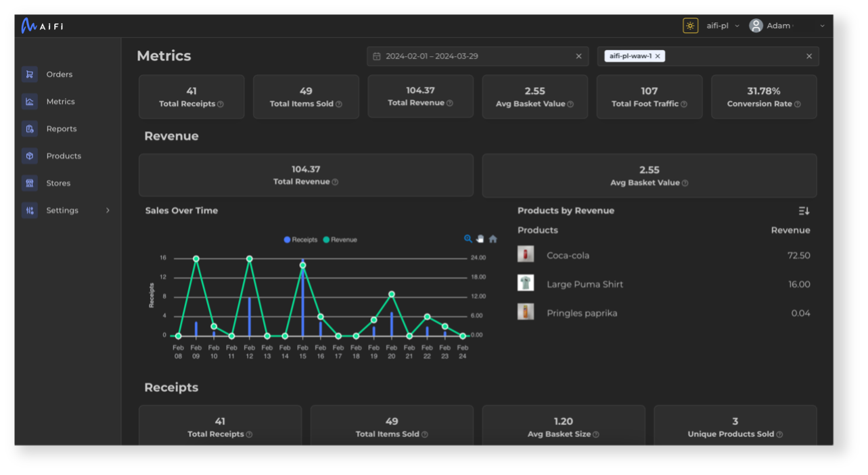Select the chart pan hand tool
The width and height of the screenshot is (868, 475).
click(x=480, y=239)
